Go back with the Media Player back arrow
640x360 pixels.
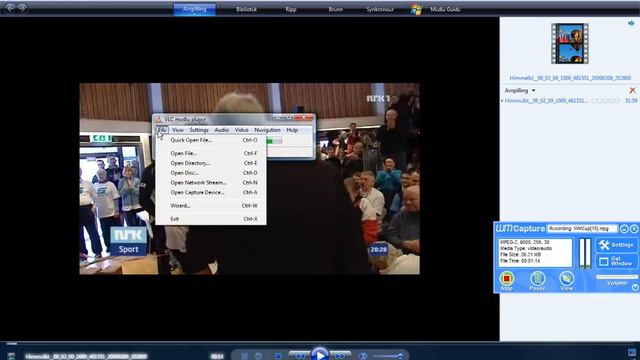(x=10, y=8)
